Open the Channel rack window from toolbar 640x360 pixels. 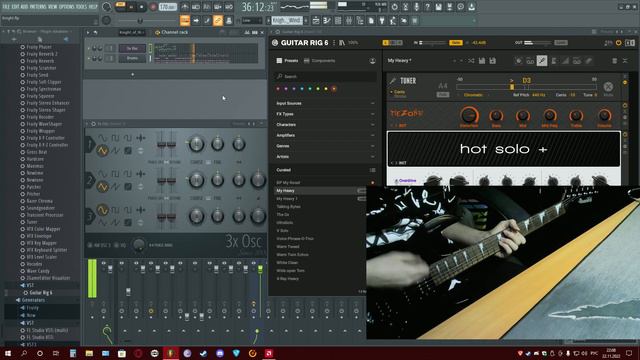[338, 20]
